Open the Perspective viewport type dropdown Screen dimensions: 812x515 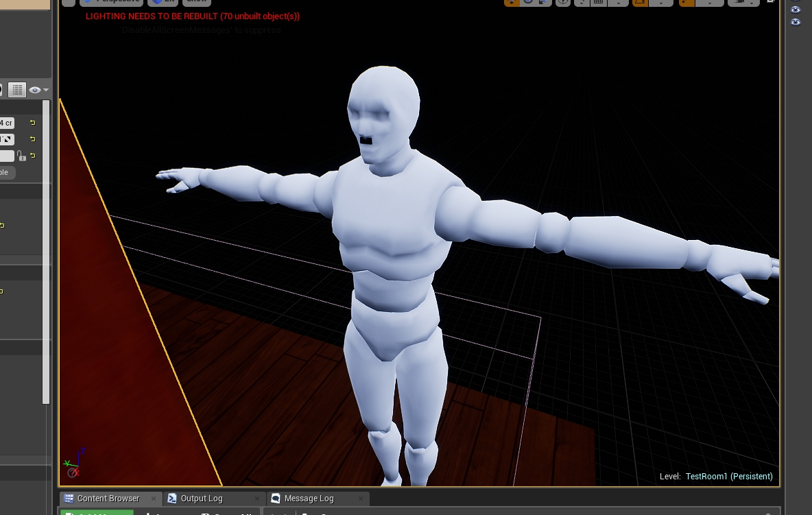112,2
